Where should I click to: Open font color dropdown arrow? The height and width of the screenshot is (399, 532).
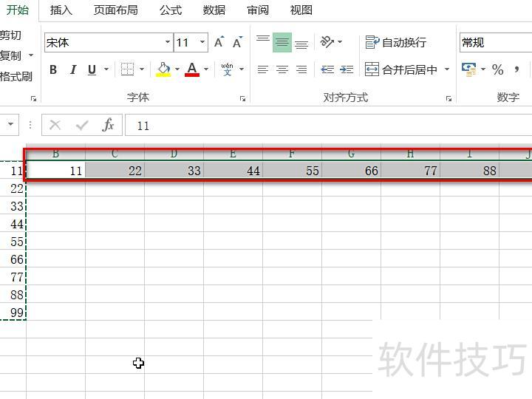coord(206,69)
